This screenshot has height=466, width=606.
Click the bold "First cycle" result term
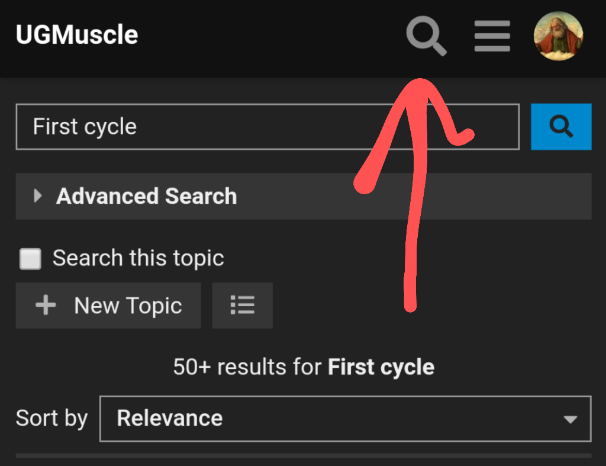(x=381, y=367)
